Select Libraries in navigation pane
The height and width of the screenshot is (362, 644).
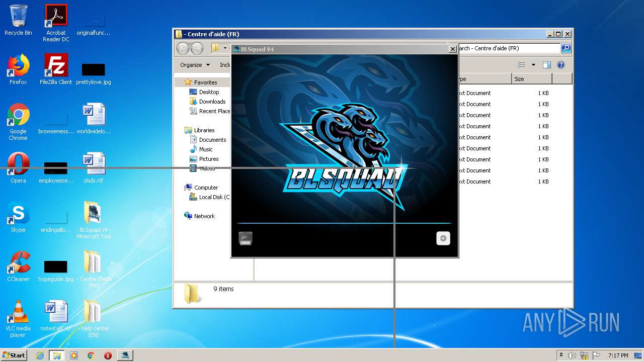204,130
